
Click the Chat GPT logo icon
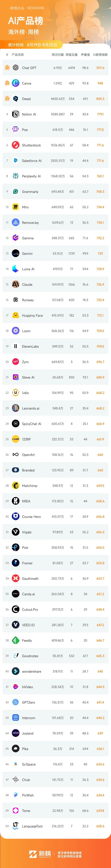[15, 68]
